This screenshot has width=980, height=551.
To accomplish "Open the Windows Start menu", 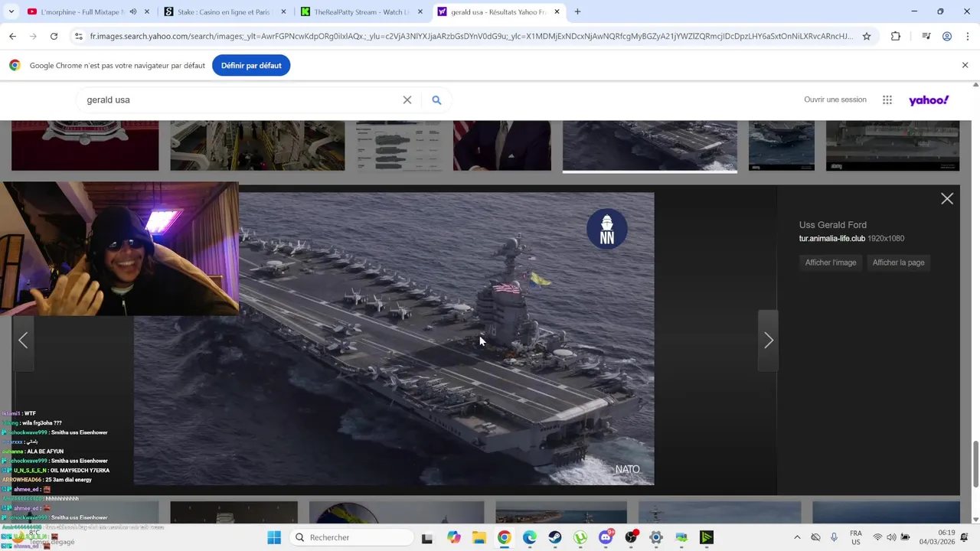I will [x=274, y=537].
